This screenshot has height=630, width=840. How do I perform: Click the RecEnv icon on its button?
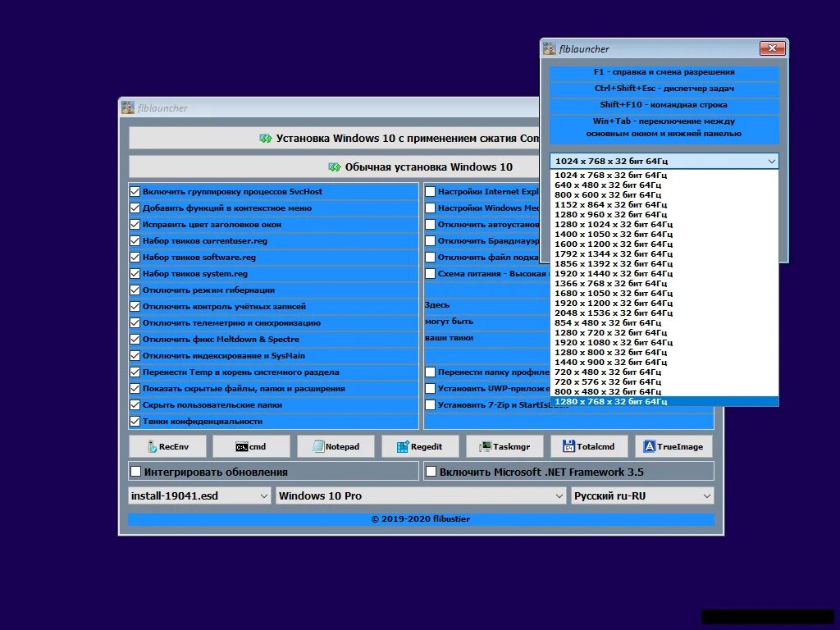153,446
